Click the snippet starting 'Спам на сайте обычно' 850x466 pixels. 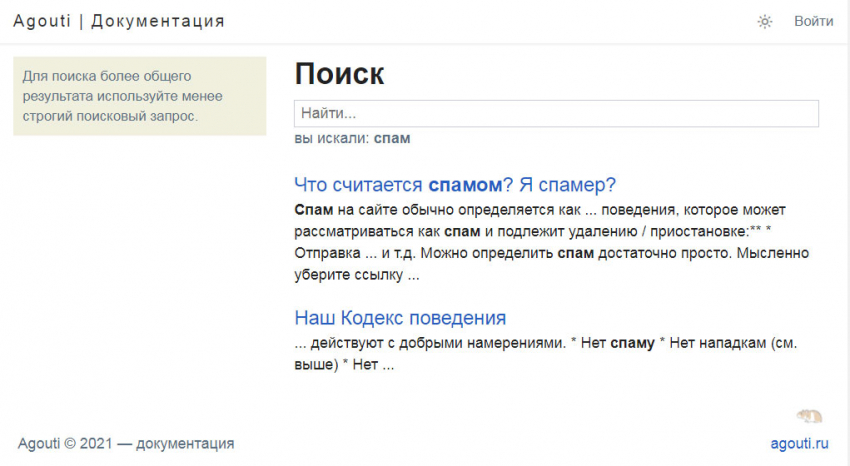click(552, 242)
